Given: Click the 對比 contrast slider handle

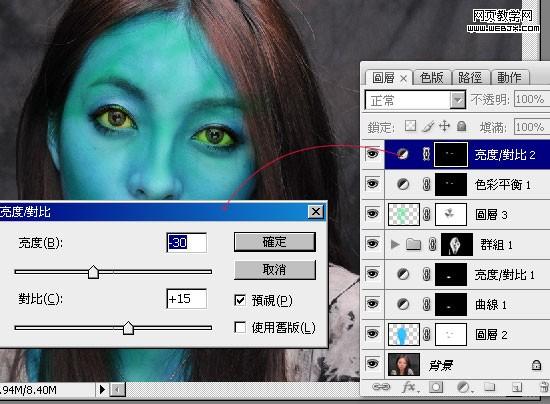Looking at the screenshot, I should [x=128, y=328].
